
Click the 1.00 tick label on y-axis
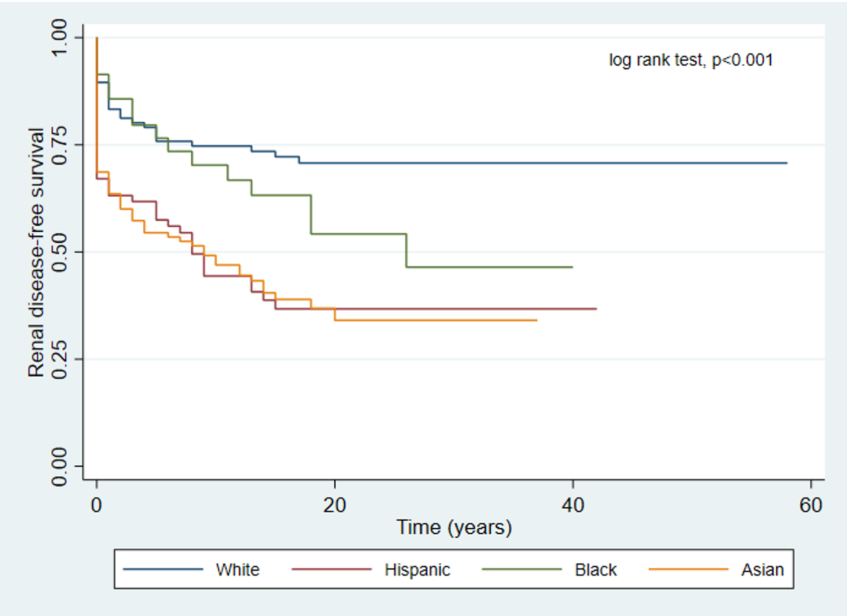pyautogui.click(x=60, y=38)
